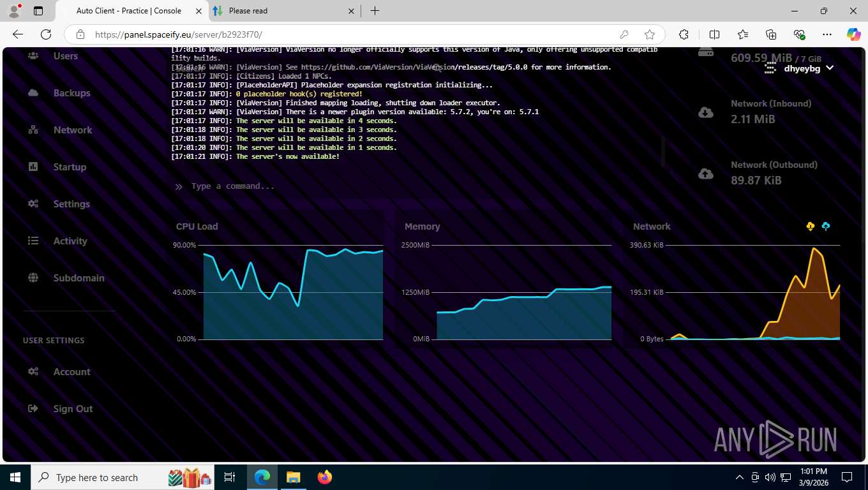Screen dimensions: 868x490
Task: Click the Activity list icon
Action: point(33,241)
